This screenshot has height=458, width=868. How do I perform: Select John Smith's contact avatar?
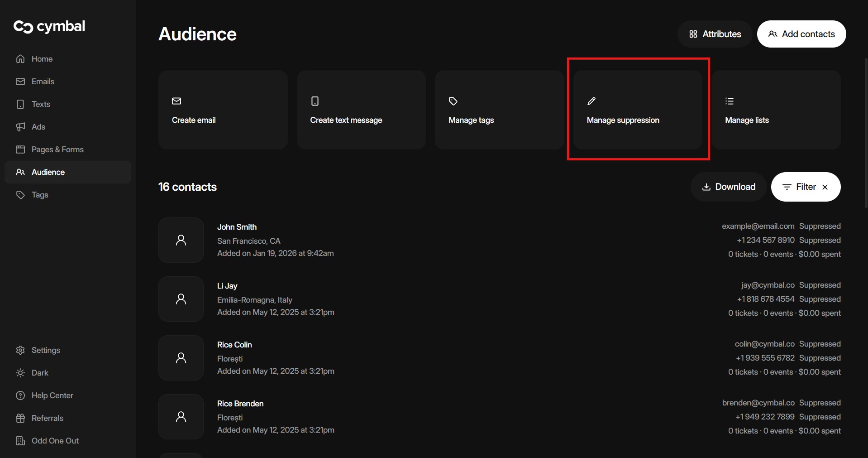181,240
